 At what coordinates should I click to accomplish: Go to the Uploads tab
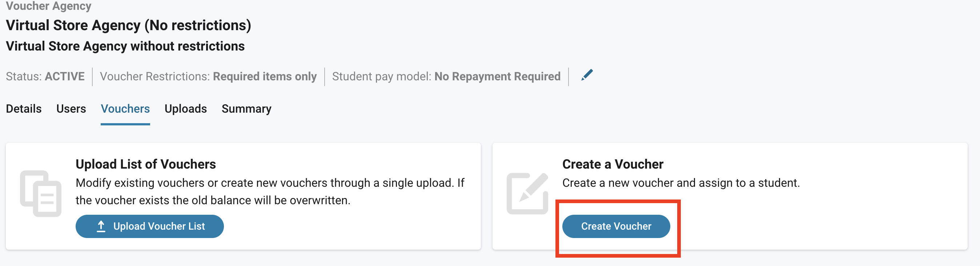point(186,109)
